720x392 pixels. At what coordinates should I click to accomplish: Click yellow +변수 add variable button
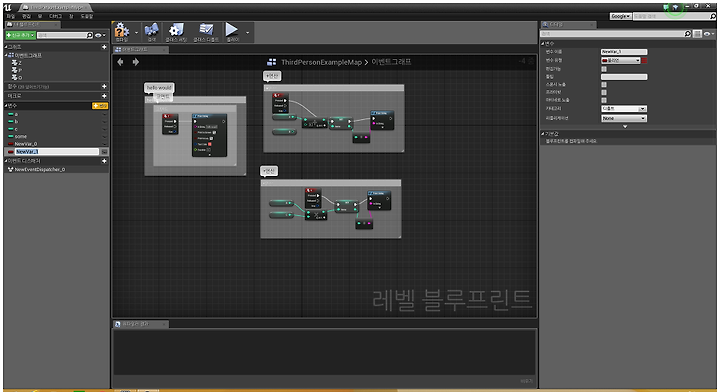(100, 106)
